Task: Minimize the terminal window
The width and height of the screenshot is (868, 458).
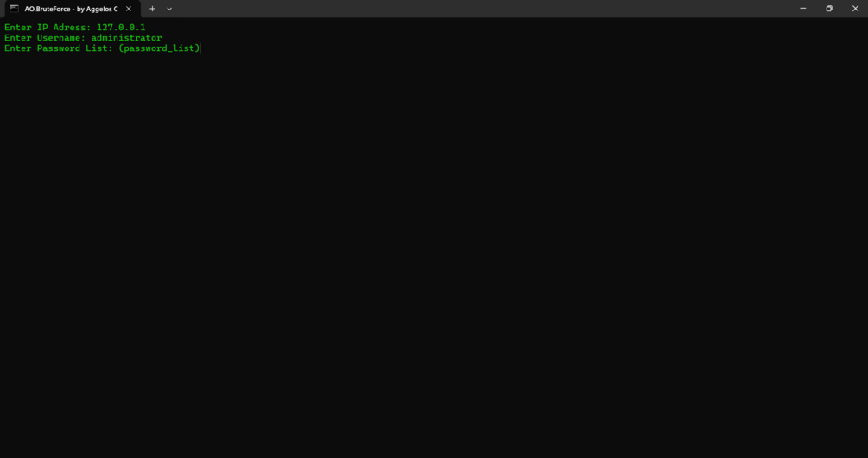Action: tap(802, 9)
